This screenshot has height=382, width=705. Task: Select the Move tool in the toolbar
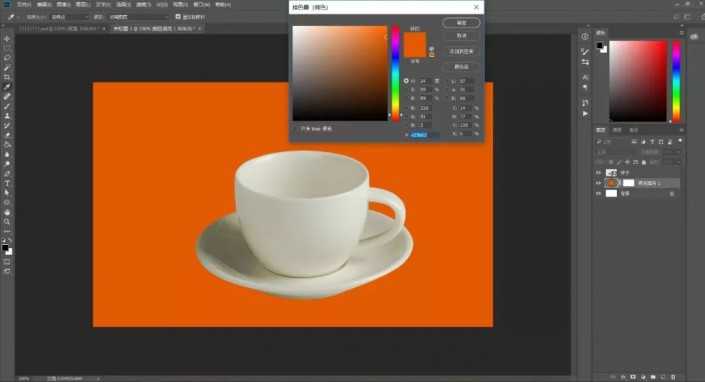pos(7,39)
